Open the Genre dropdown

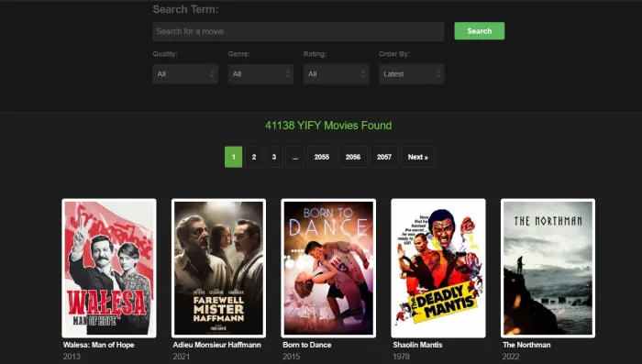(260, 74)
